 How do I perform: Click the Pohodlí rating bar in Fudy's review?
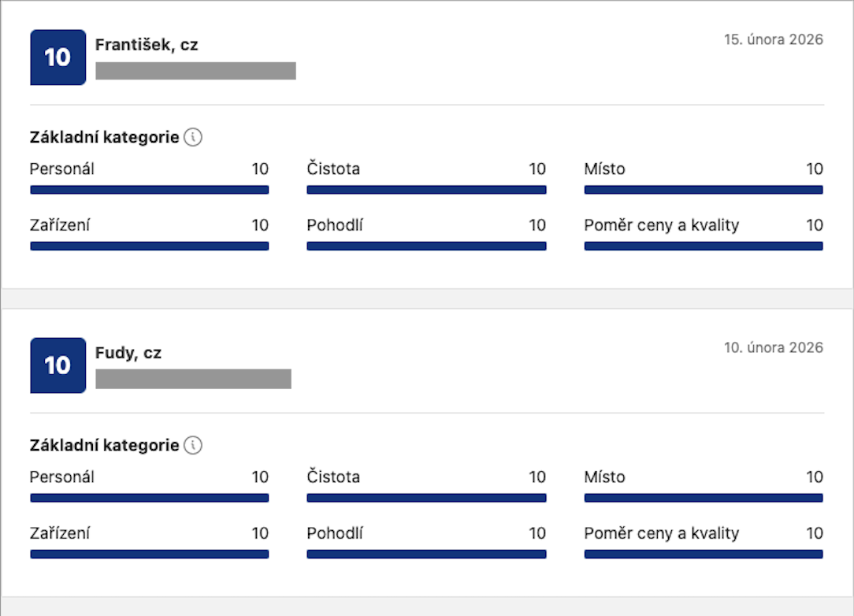click(x=426, y=554)
